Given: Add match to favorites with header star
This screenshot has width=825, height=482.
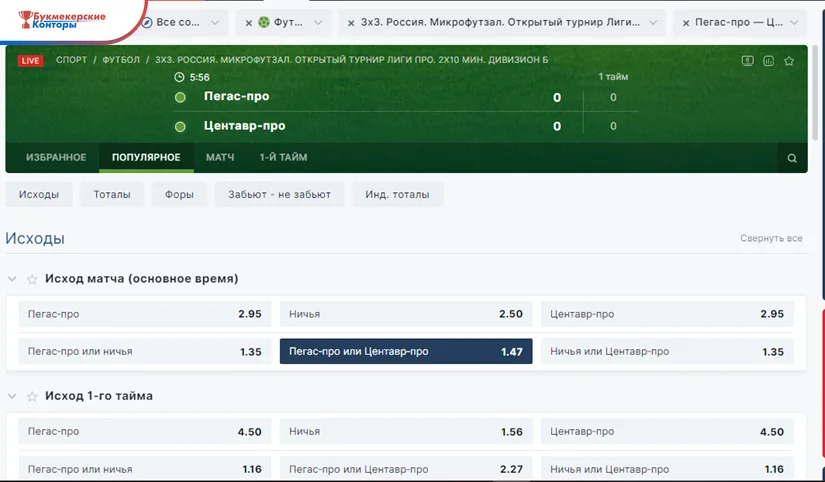Looking at the screenshot, I should [x=789, y=61].
